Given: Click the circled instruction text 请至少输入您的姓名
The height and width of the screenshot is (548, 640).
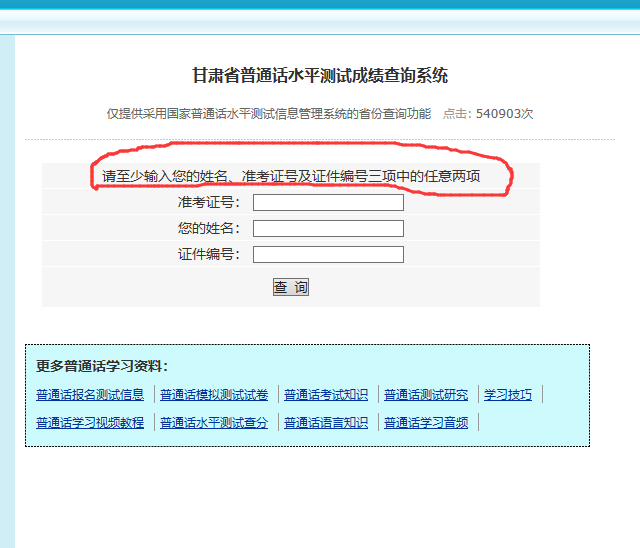Looking at the screenshot, I should pyautogui.click(x=291, y=177).
